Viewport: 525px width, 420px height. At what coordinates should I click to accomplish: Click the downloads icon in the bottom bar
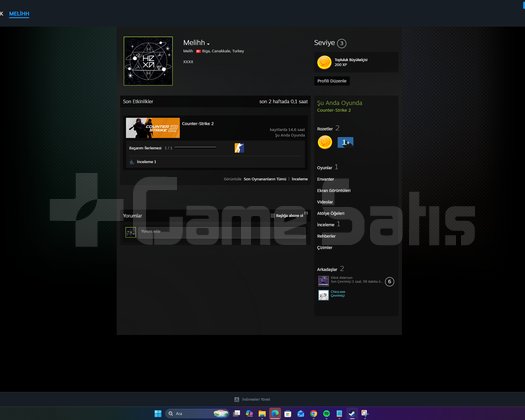click(x=237, y=399)
